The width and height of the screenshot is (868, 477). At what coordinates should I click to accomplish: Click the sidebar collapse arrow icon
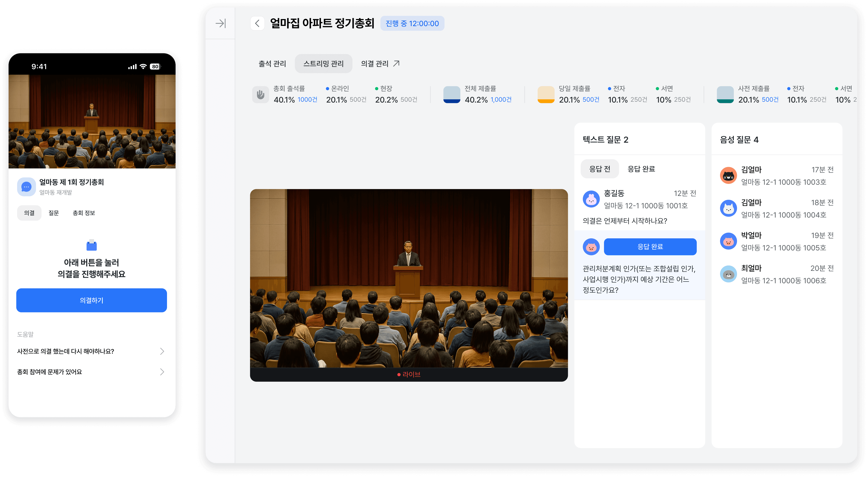[221, 23]
